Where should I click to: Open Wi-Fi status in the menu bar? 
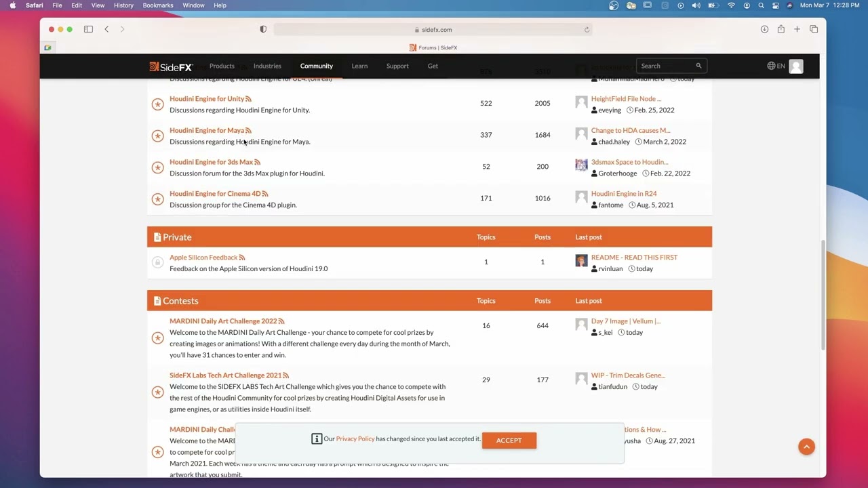pyautogui.click(x=731, y=5)
